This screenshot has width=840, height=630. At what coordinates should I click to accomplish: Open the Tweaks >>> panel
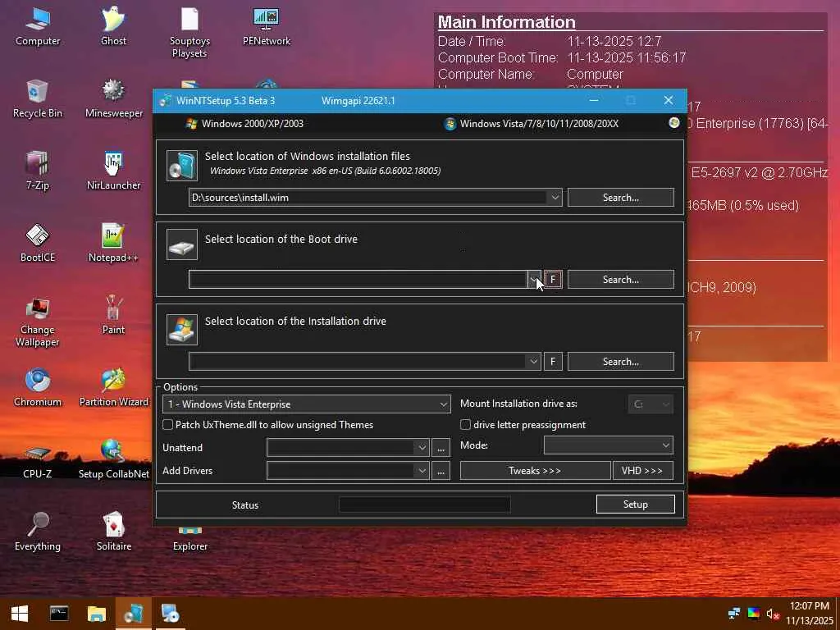point(535,471)
